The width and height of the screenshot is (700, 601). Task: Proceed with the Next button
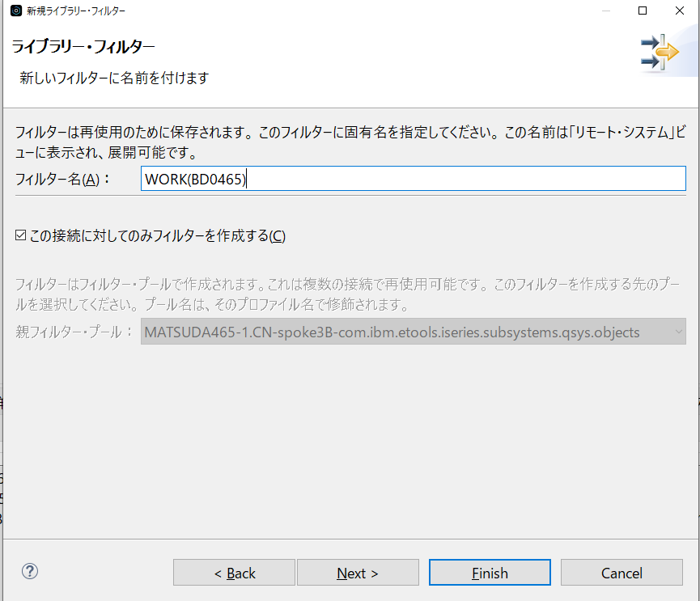point(358,573)
